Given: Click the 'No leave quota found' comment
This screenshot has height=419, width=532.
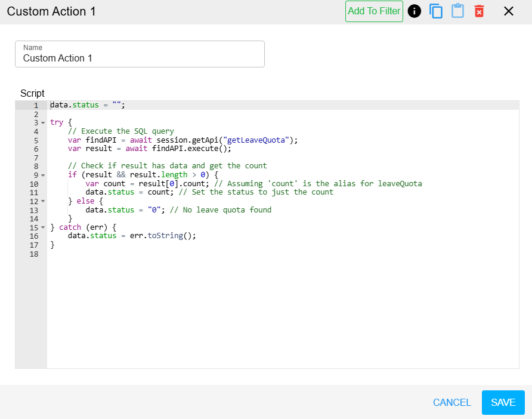Looking at the screenshot, I should (221, 210).
